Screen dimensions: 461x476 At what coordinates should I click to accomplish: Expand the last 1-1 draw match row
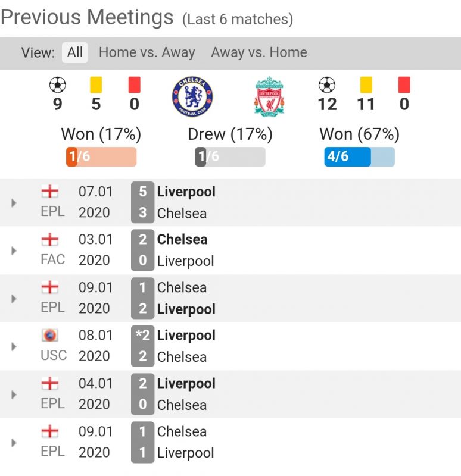14,442
